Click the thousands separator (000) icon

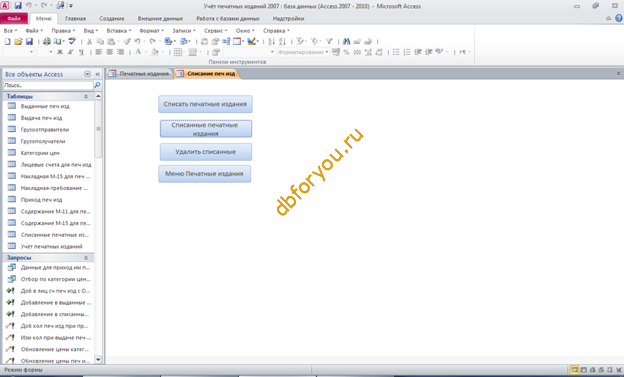pos(357,52)
